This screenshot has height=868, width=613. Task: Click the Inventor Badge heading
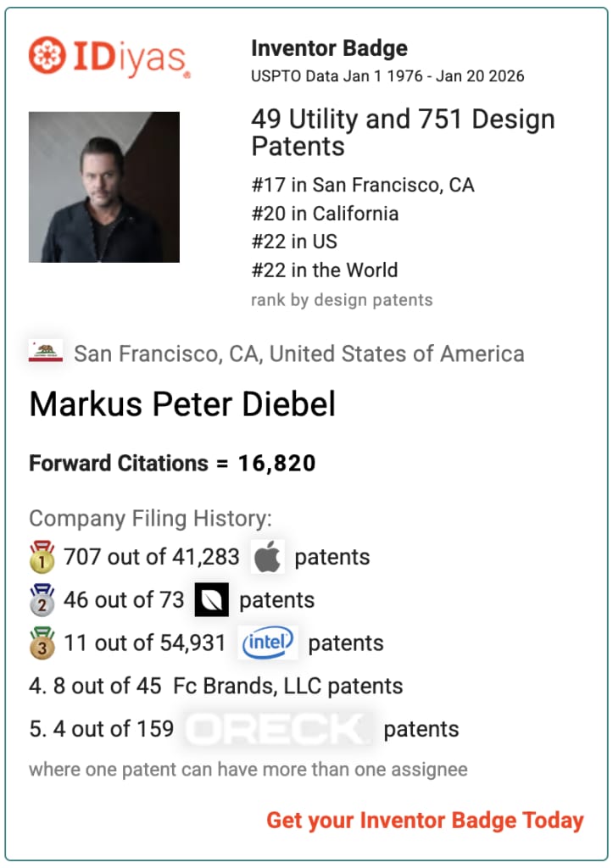329,48
